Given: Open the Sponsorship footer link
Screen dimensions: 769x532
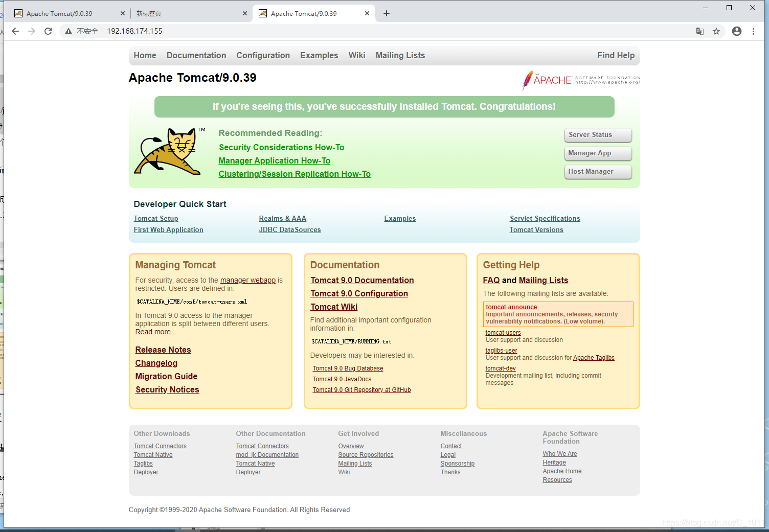Looking at the screenshot, I should coord(457,464).
